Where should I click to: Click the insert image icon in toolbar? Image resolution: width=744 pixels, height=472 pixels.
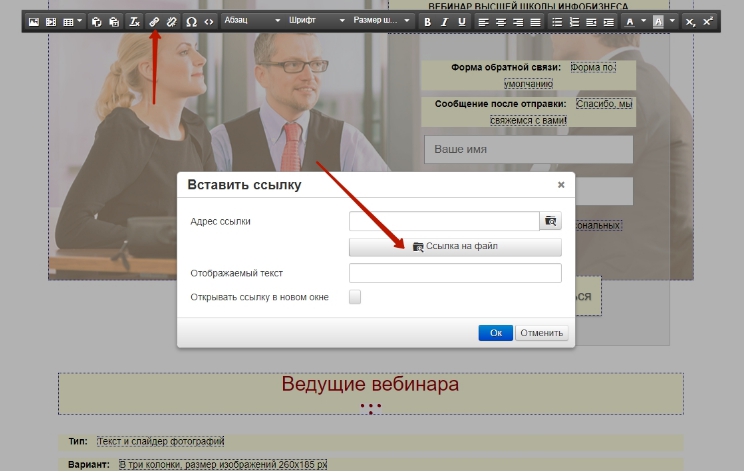[x=33, y=21]
